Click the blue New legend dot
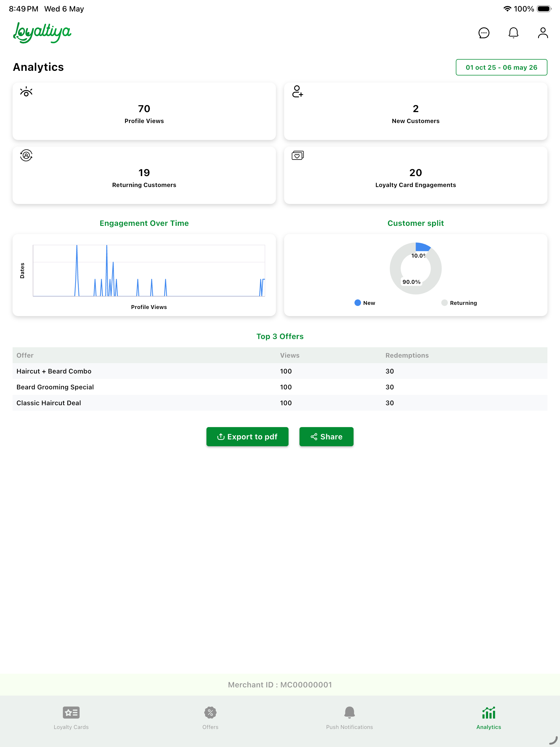 [358, 303]
